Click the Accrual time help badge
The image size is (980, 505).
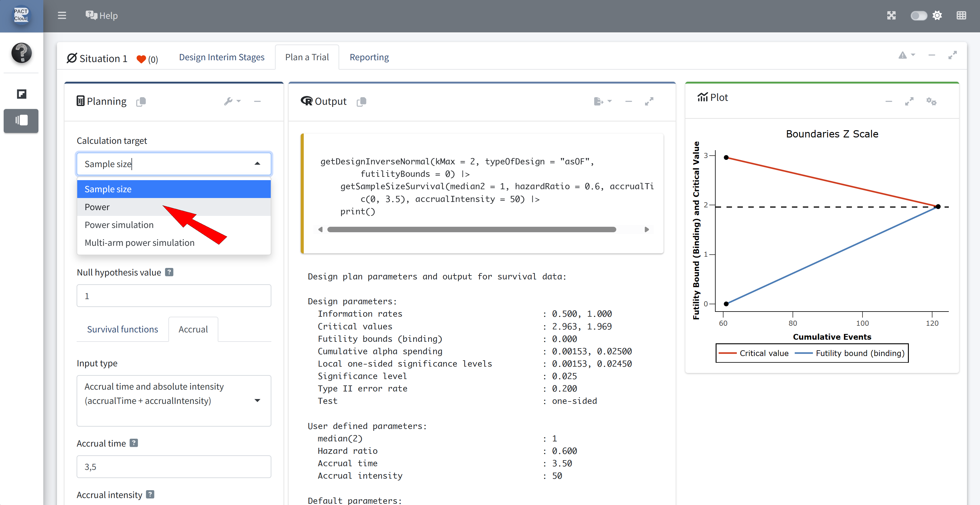click(x=134, y=443)
